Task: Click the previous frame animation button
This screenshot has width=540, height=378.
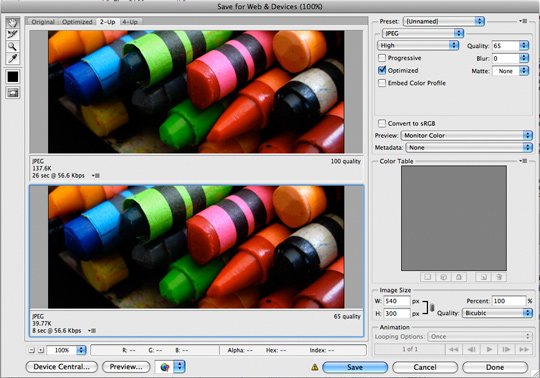Action: tap(471, 349)
